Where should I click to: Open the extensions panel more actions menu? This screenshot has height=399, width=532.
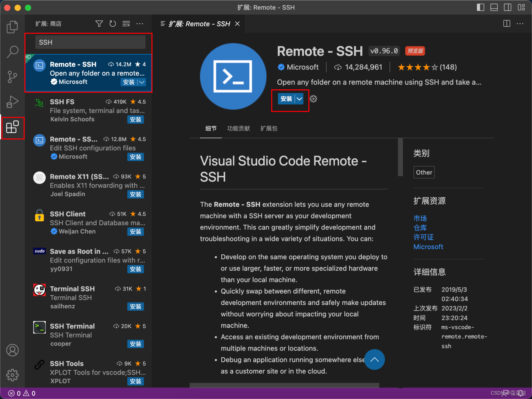point(140,24)
